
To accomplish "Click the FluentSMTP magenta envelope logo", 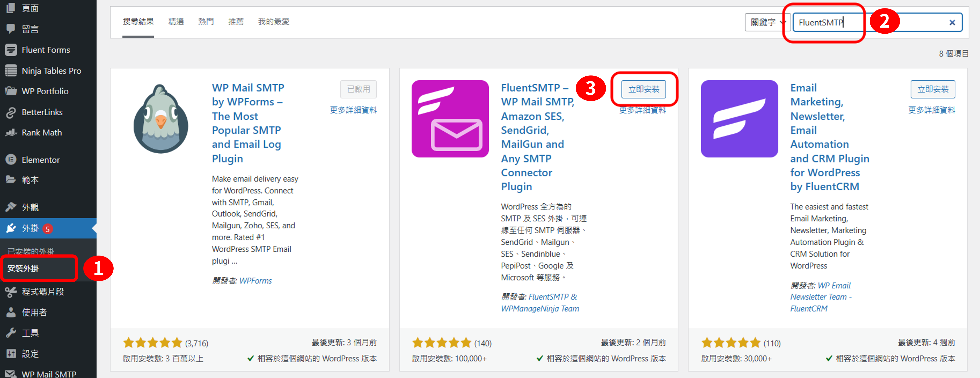I will point(450,119).
